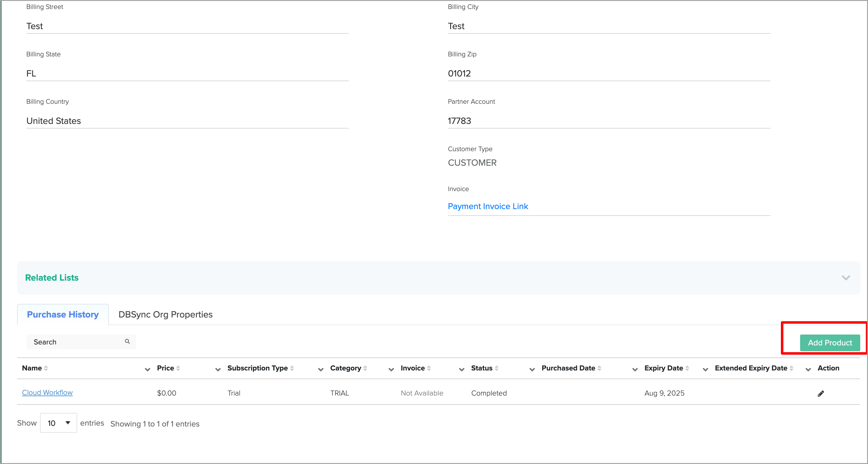Viewport: 868px width, 464px height.
Task: Open the Show entries count dropdown
Action: [59, 423]
